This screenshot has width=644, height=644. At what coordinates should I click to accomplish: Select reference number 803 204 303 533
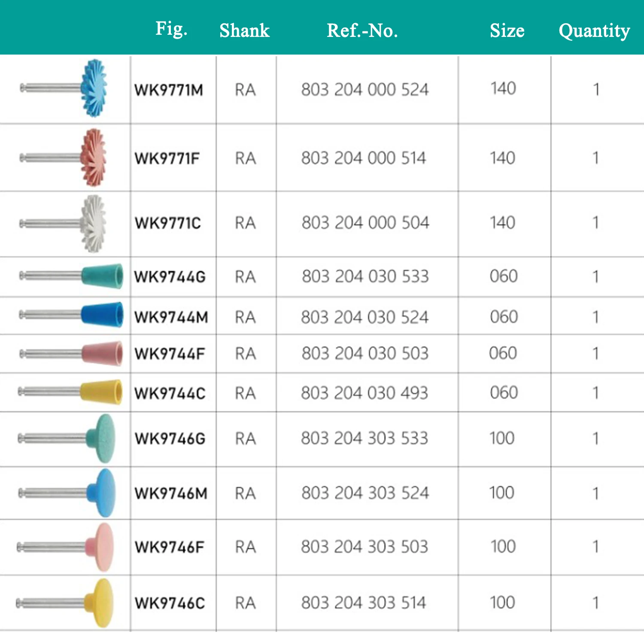click(365, 438)
